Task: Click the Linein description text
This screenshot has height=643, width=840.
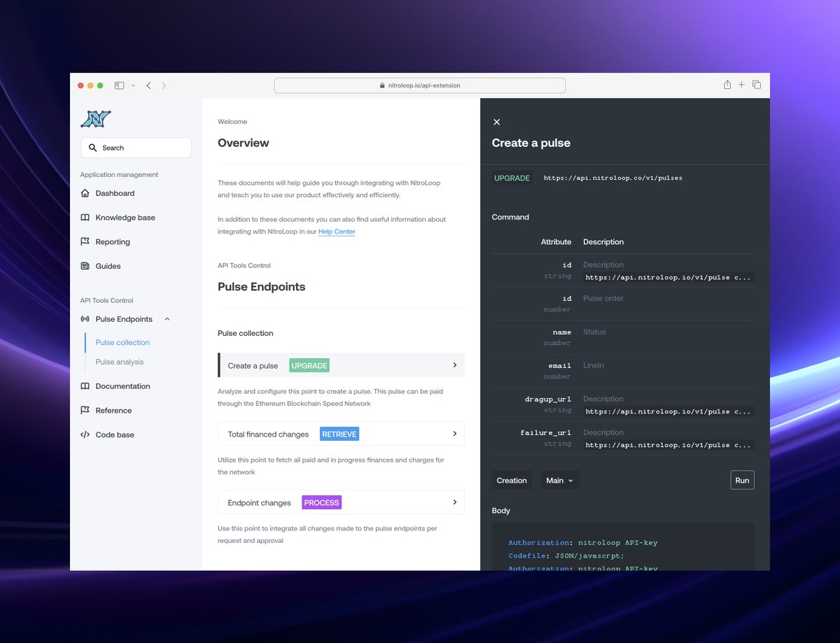Action: click(x=594, y=365)
